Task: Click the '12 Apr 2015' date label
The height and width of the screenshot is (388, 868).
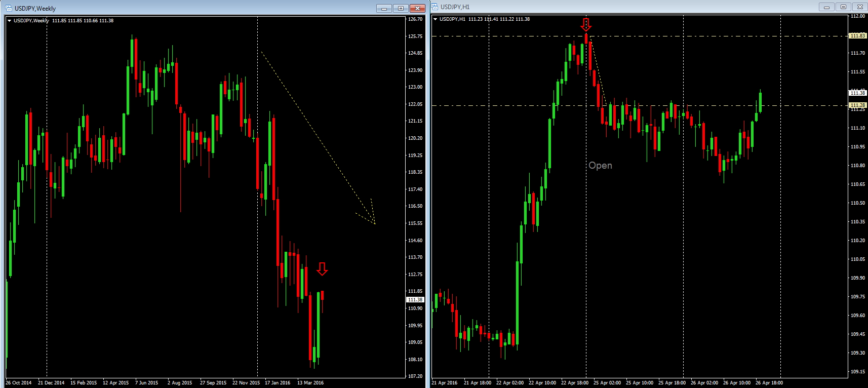Action: click(116, 383)
